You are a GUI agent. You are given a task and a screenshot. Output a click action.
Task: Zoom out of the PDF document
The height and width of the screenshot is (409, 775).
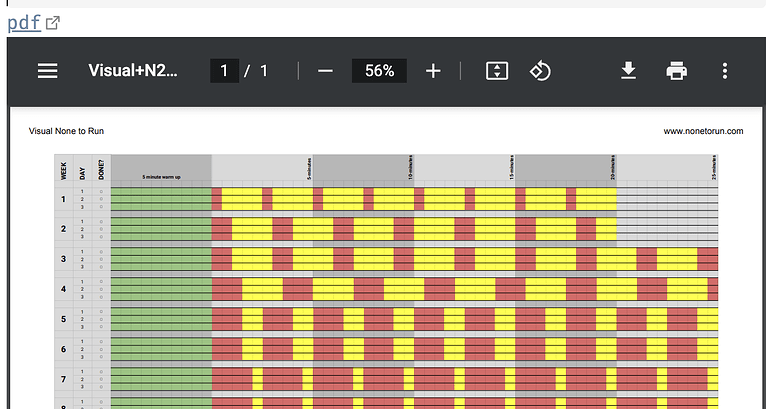(325, 71)
